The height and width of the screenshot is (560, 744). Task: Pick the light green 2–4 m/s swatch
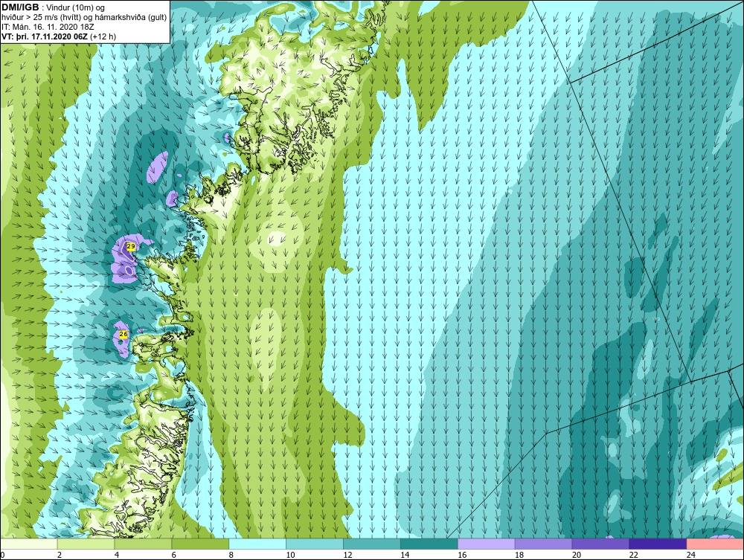click(x=86, y=544)
